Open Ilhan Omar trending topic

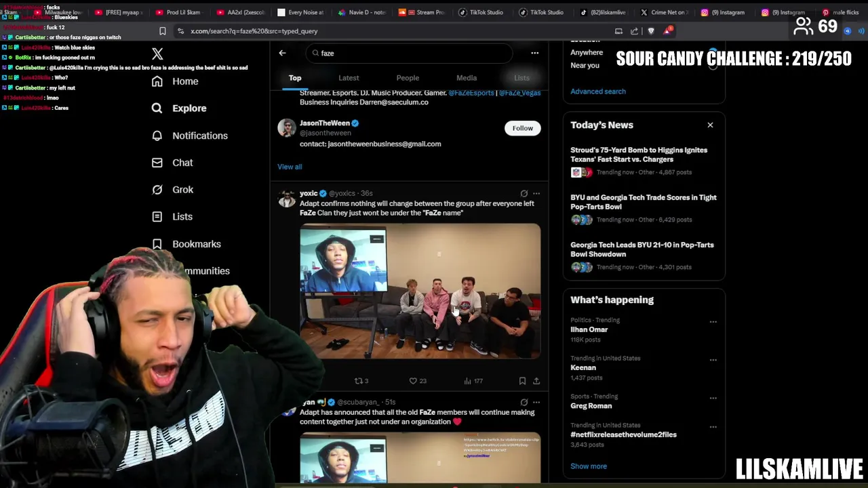[589, 329]
